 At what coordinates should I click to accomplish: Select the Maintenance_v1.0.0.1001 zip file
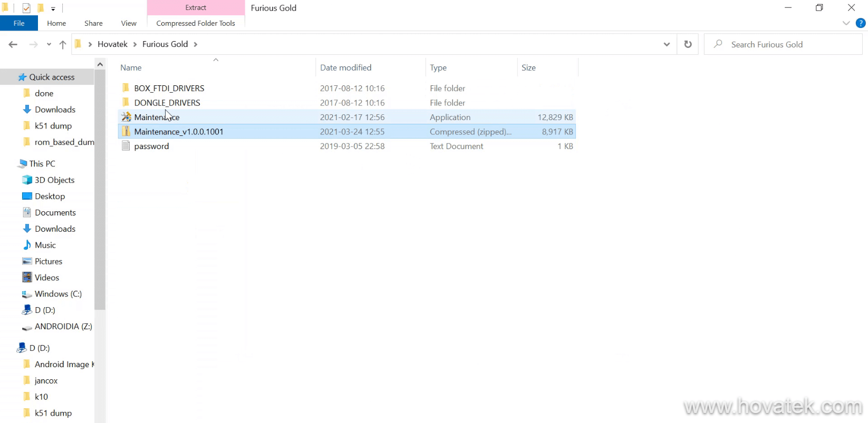(x=179, y=132)
